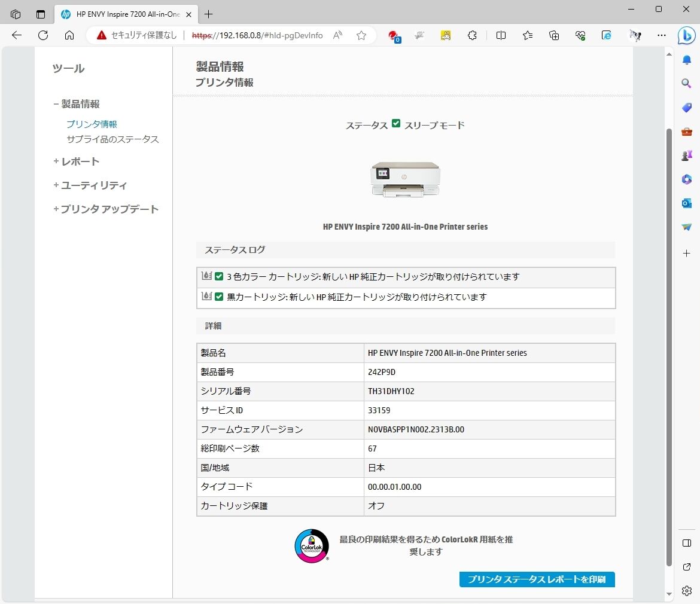700x604 pixels.
Task: Click the カートリッジ保護 value オフ
Action: 376,506
